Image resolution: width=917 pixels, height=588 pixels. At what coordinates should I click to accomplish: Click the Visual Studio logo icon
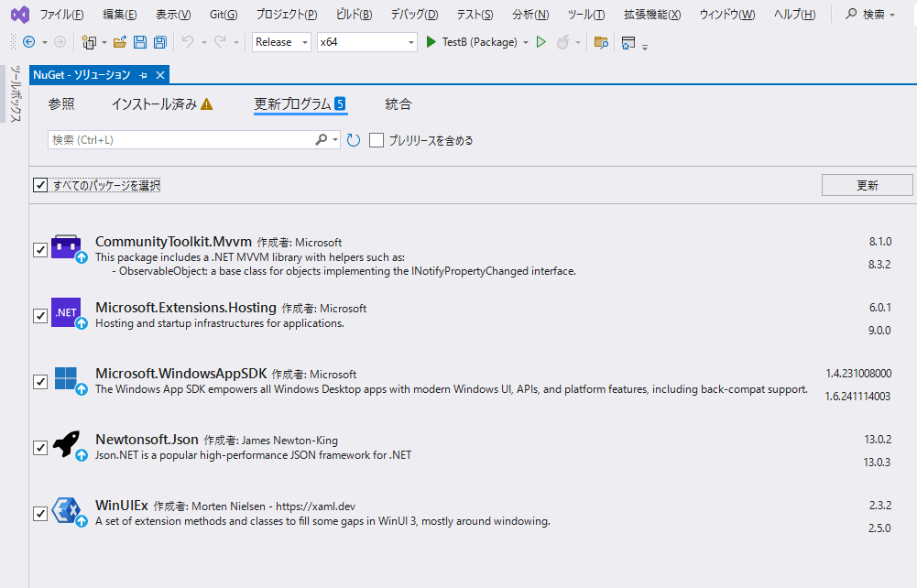pos(20,15)
